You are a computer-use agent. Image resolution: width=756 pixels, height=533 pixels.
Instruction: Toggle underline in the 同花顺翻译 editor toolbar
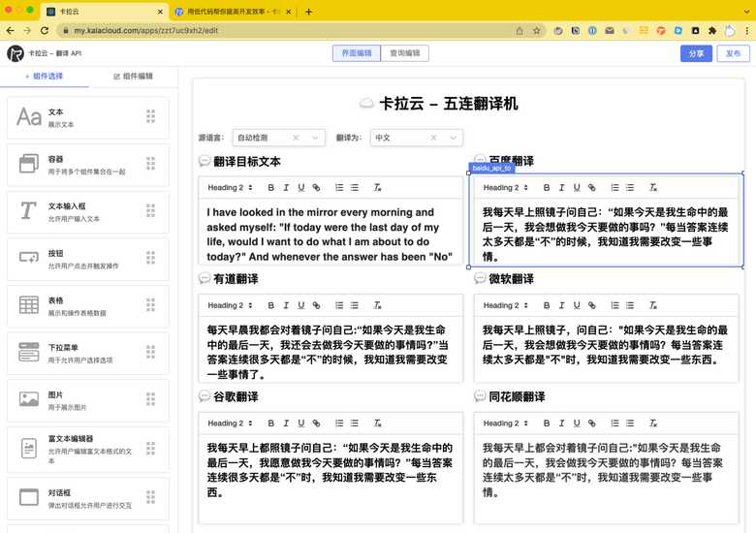[x=577, y=423]
